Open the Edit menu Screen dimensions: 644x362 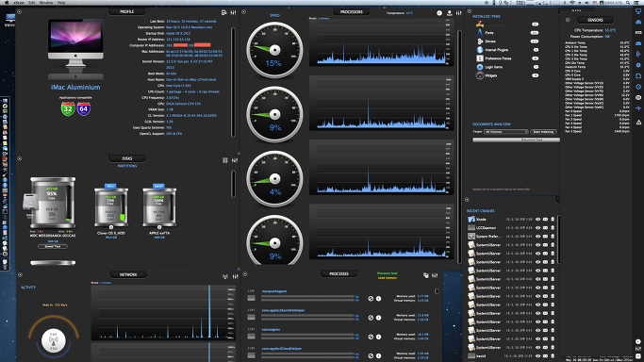click(32, 3)
